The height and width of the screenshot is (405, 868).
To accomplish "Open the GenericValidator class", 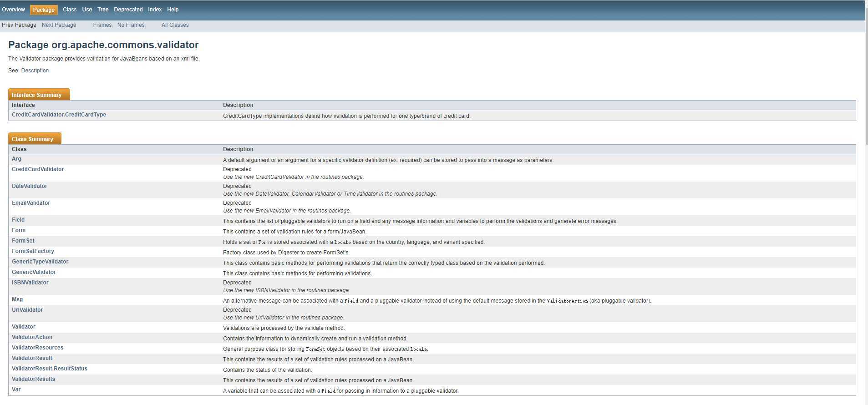I will [34, 272].
